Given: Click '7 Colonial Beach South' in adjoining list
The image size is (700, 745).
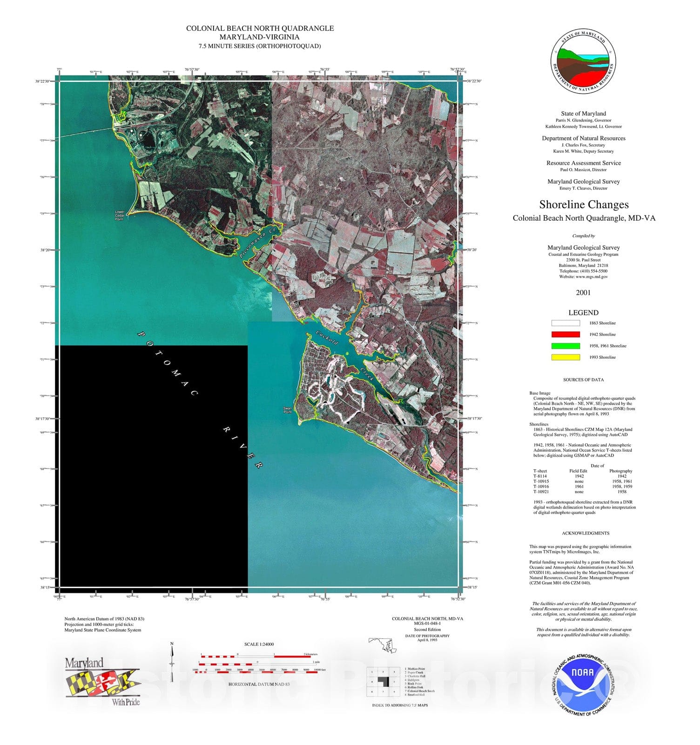Looking at the screenshot, I should point(420,691).
